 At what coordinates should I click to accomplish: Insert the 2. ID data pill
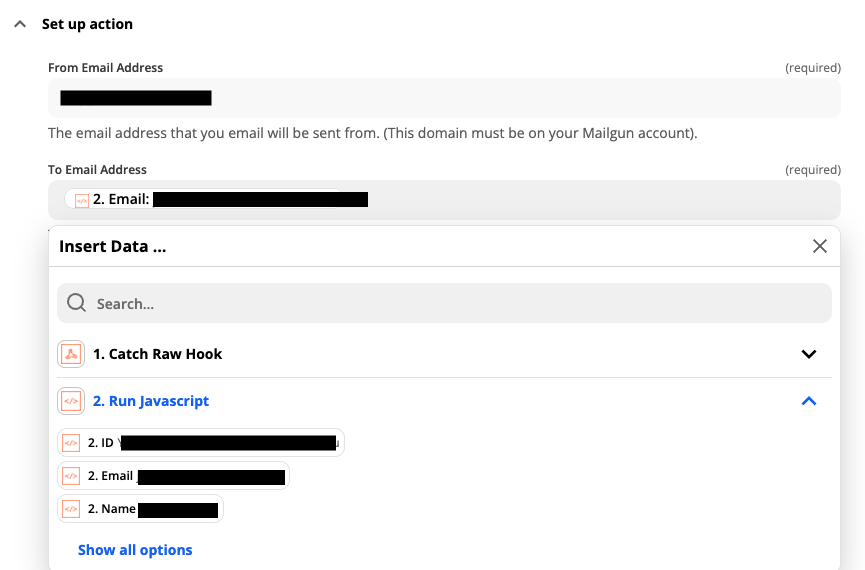(x=201, y=443)
